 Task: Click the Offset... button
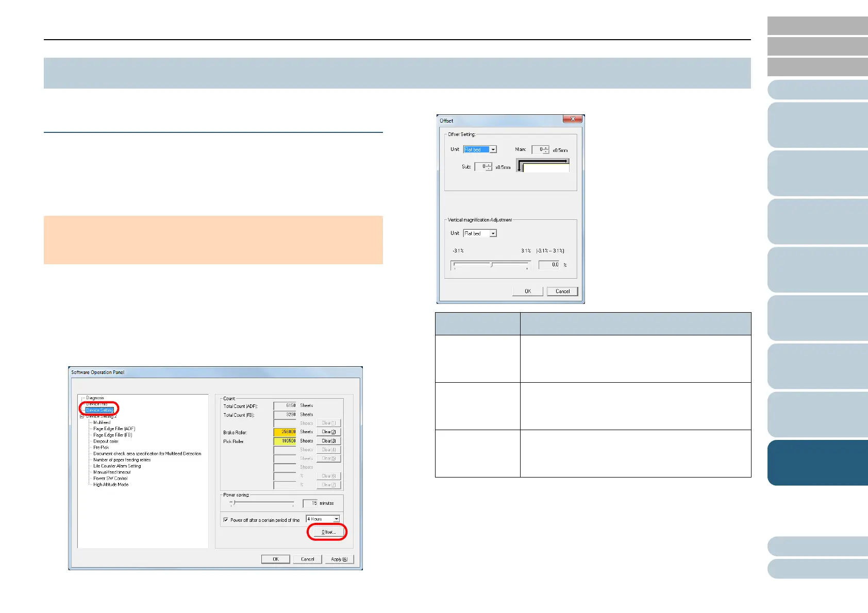tap(328, 532)
